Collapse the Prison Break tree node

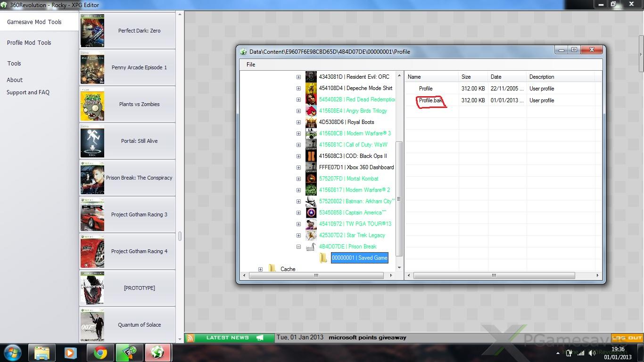tap(298, 247)
